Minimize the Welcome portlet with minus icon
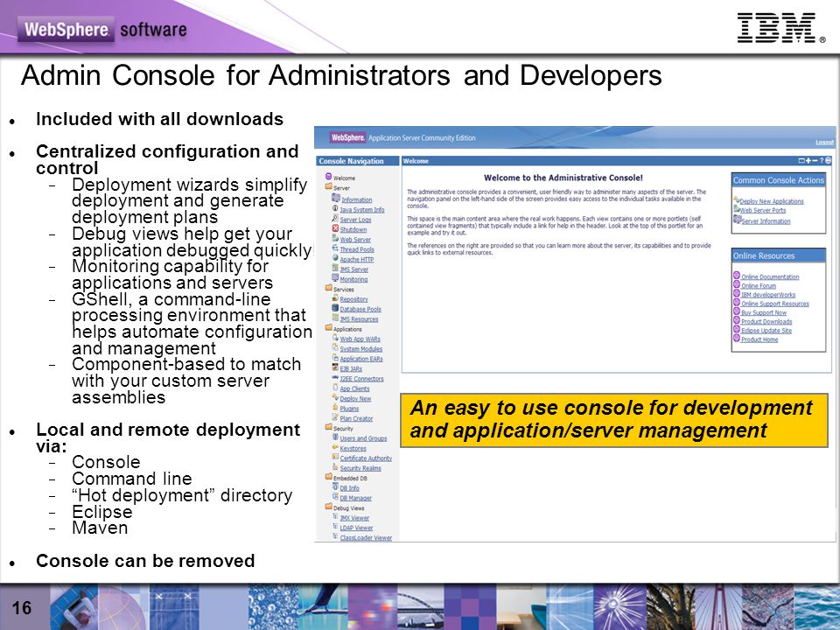The image size is (840, 630). click(x=815, y=161)
